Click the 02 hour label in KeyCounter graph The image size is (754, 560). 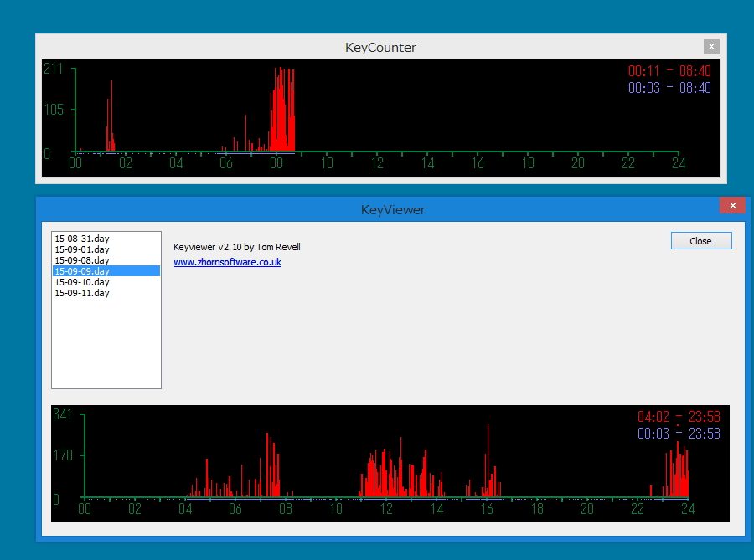pyautogui.click(x=126, y=163)
